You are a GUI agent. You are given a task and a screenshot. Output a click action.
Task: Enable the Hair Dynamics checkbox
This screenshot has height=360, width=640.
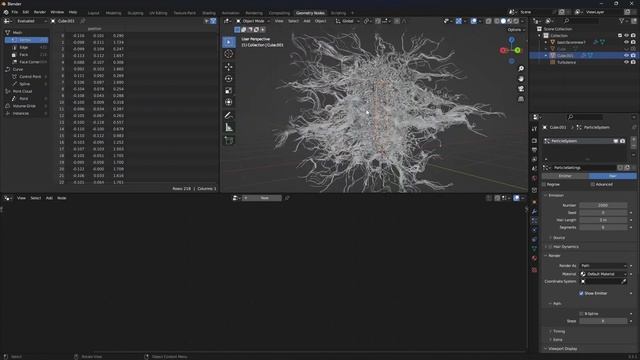[551, 247]
